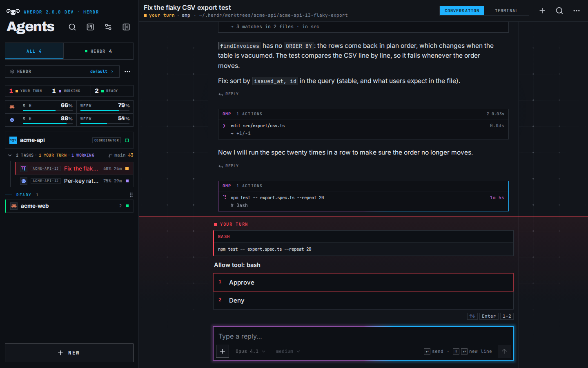Click the second usage row agent icon
588x368 pixels.
pos(12,120)
